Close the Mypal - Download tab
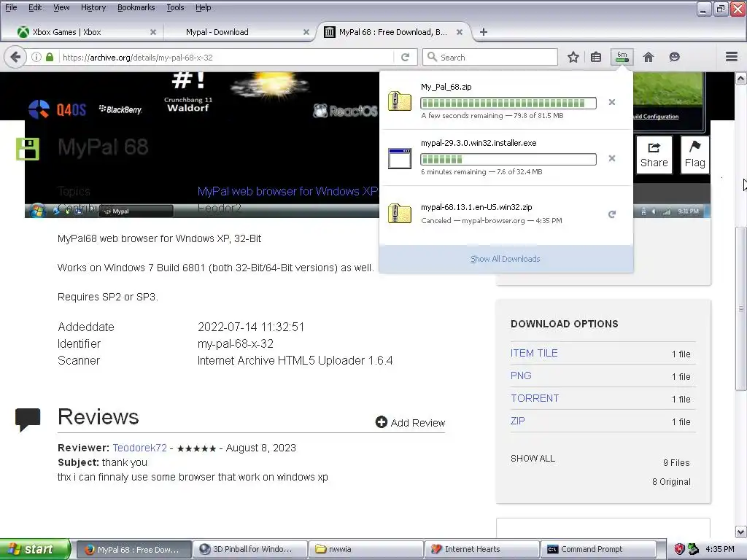 pyautogui.click(x=306, y=32)
